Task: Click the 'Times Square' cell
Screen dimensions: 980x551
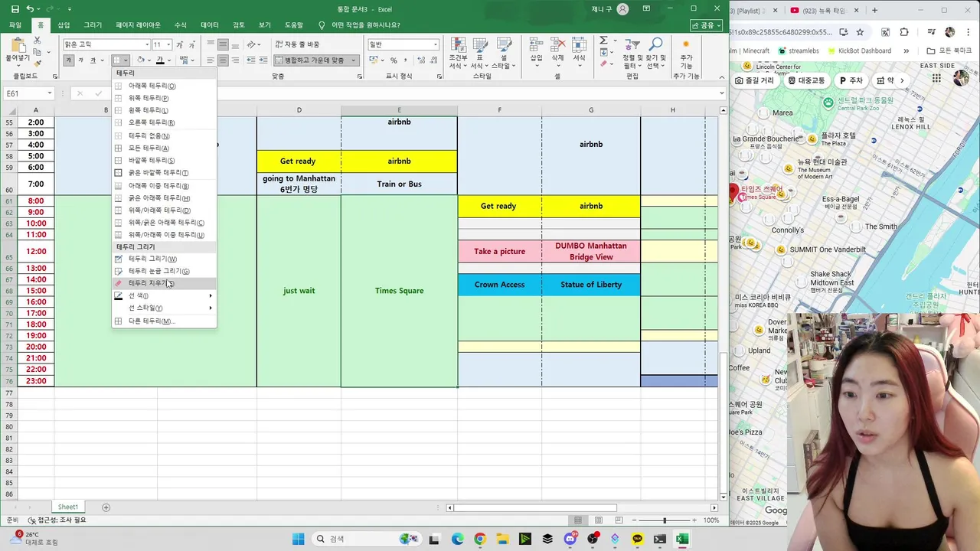Action: pyautogui.click(x=399, y=291)
